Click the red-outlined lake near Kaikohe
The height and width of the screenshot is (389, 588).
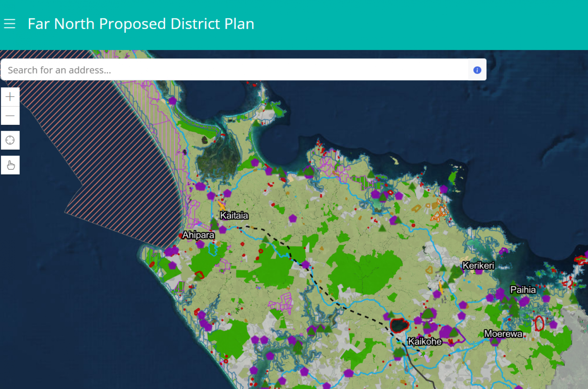[399, 325]
